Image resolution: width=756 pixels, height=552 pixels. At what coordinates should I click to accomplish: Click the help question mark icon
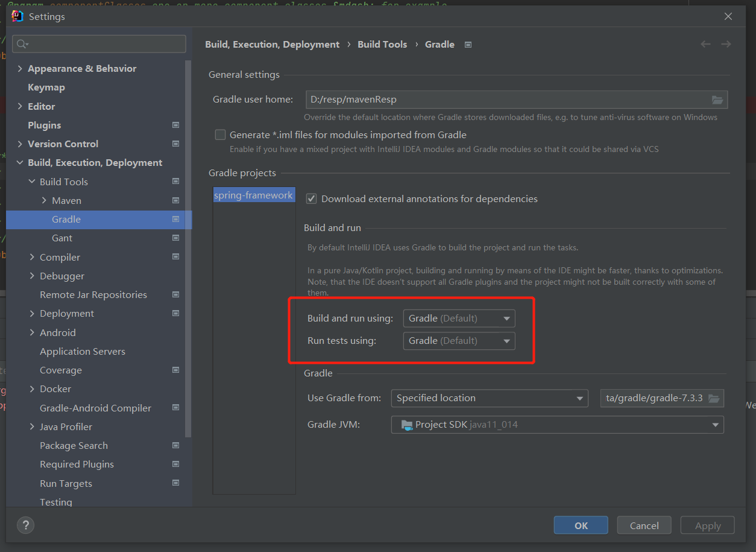(x=25, y=525)
